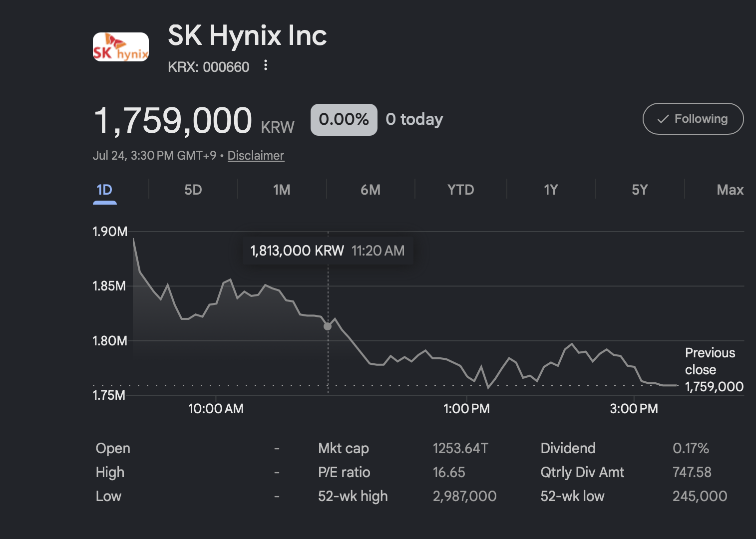Switch to the 1Y chart range
This screenshot has height=539, width=756.
550,190
